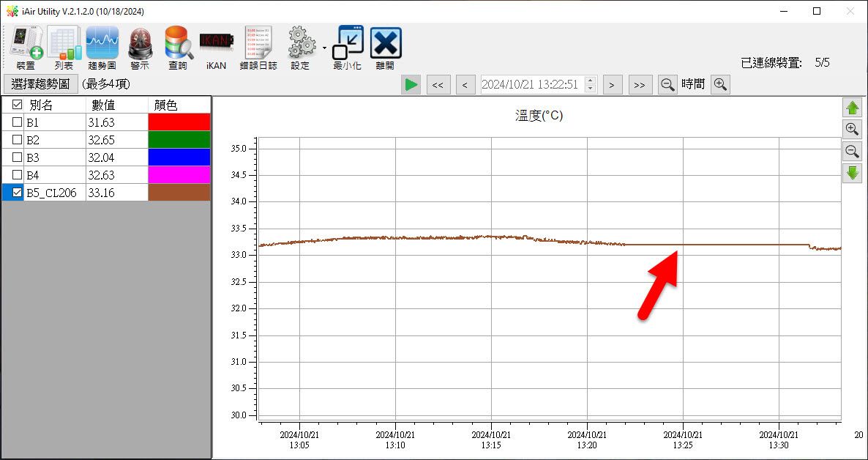Zoom out the time axis magnifier
This screenshot has width=868, height=460.
coord(668,85)
